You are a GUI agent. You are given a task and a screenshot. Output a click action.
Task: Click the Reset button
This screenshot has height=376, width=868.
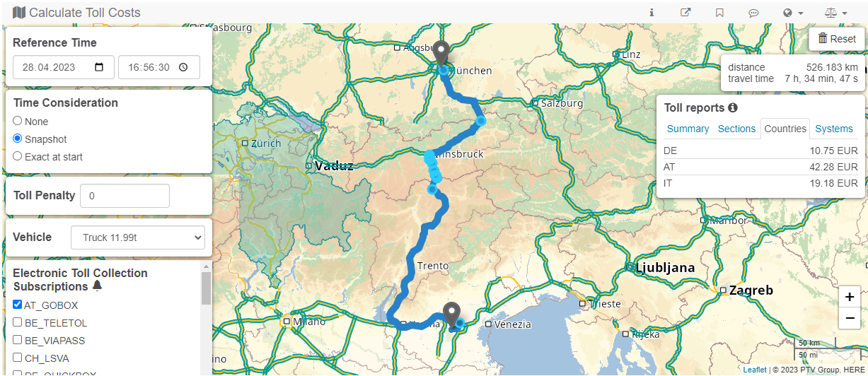coord(837,39)
